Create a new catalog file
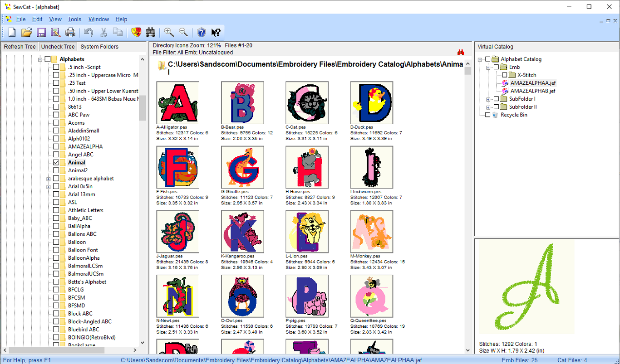Viewport: 620px width, 364px height. 12,32
